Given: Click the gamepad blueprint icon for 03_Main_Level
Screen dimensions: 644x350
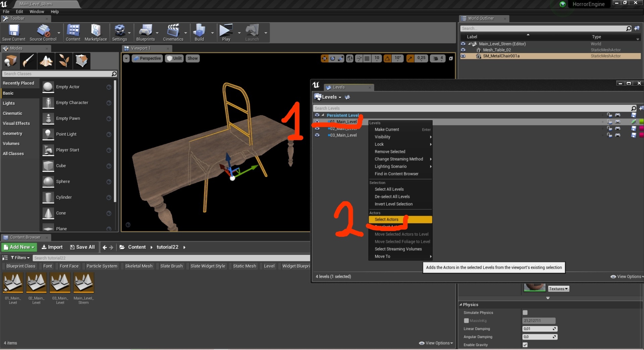Looking at the screenshot, I should click(x=618, y=135).
